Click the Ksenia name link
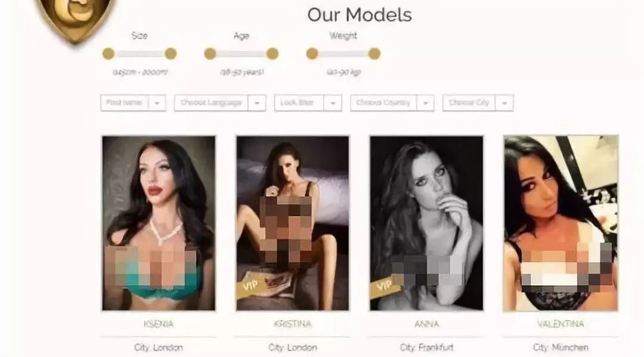The height and width of the screenshot is (357, 644). 159,324
